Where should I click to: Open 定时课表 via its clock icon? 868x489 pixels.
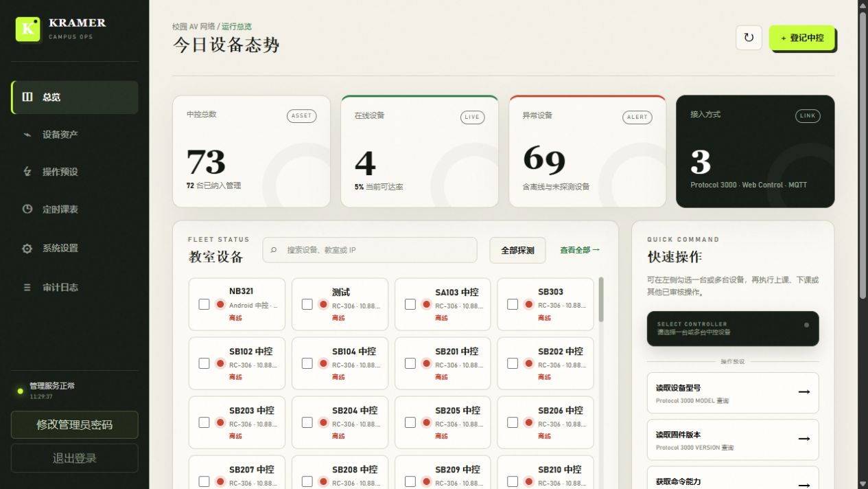pos(27,209)
